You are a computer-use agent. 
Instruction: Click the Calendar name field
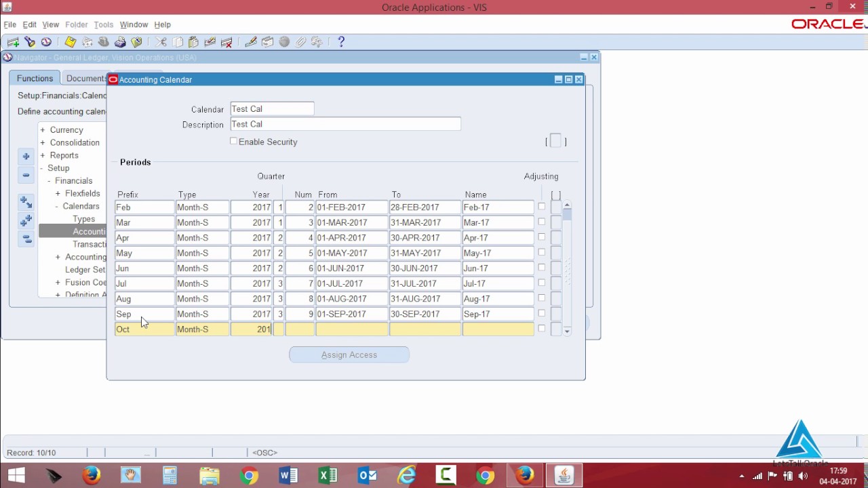(x=272, y=108)
